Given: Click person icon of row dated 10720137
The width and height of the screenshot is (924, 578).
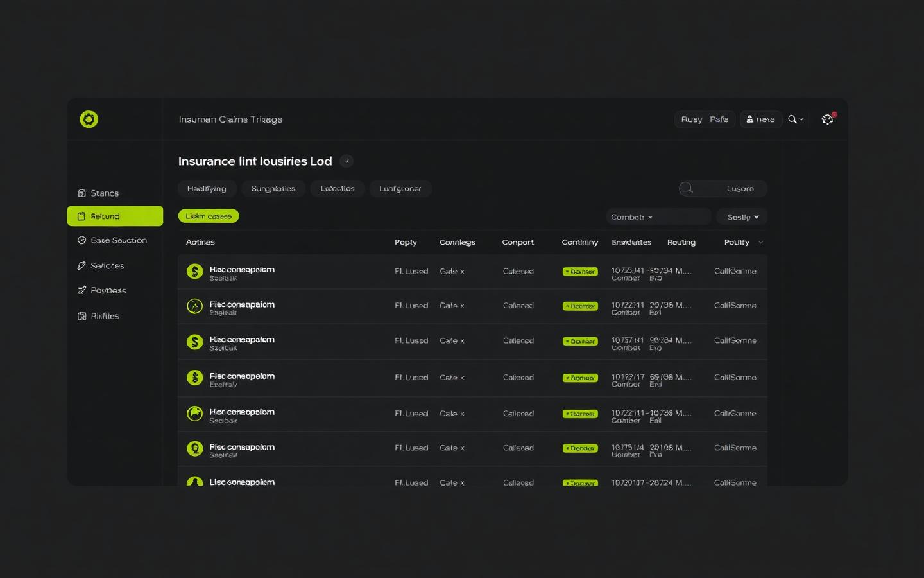Looking at the screenshot, I should click(x=194, y=481).
